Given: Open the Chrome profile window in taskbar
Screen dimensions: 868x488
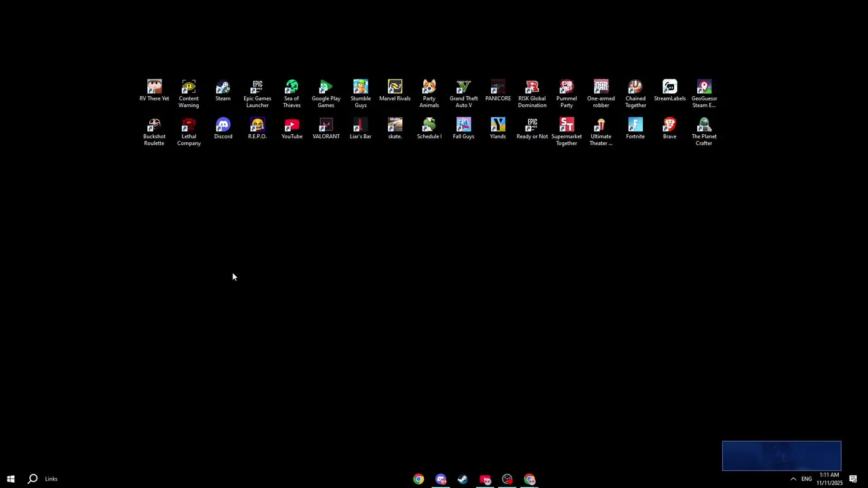Looking at the screenshot, I should tap(530, 479).
